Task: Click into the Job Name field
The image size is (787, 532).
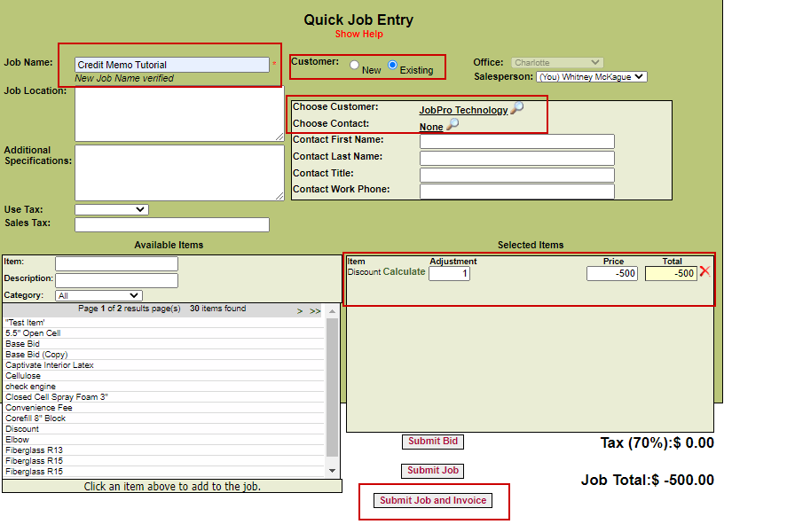Action: click(171, 65)
